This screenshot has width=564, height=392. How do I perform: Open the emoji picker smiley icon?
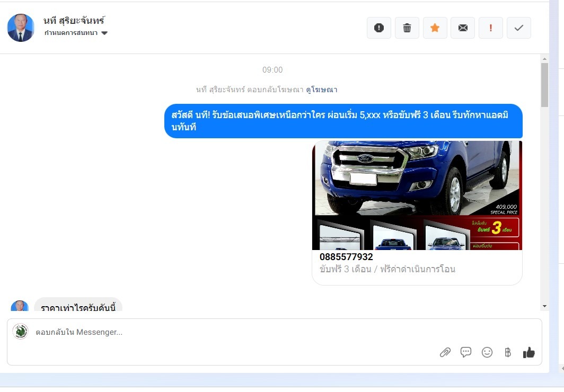coord(487,352)
